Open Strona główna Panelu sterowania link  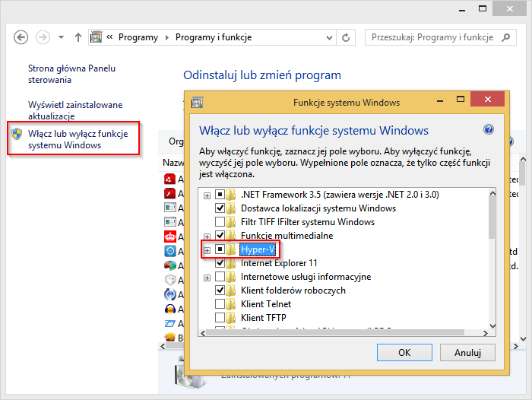(71, 74)
